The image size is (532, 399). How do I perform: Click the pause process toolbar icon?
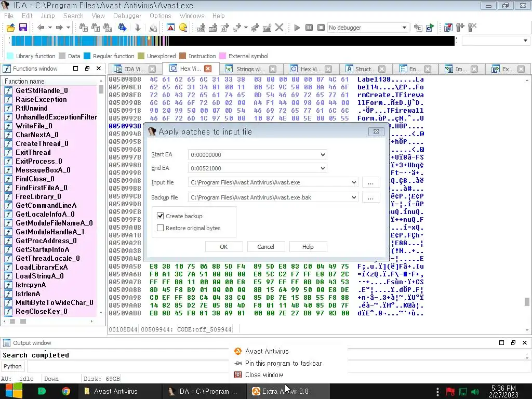click(309, 28)
